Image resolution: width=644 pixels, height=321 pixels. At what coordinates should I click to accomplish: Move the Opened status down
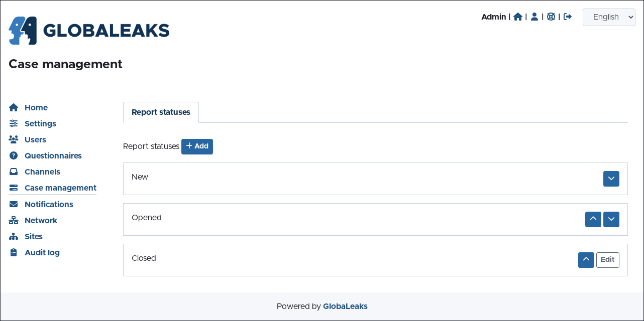click(x=611, y=219)
